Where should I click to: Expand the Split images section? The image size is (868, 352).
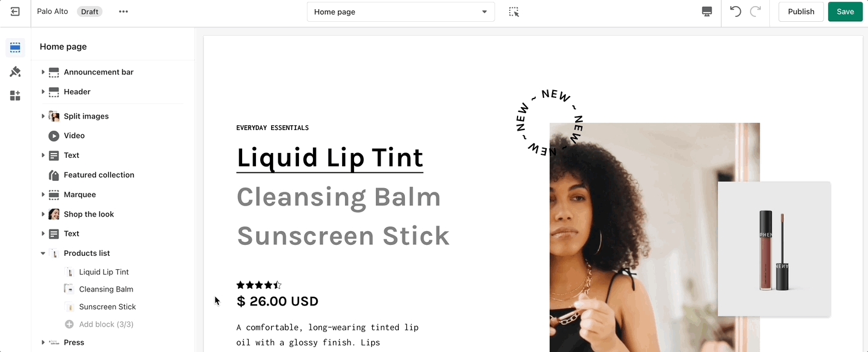[x=43, y=116]
